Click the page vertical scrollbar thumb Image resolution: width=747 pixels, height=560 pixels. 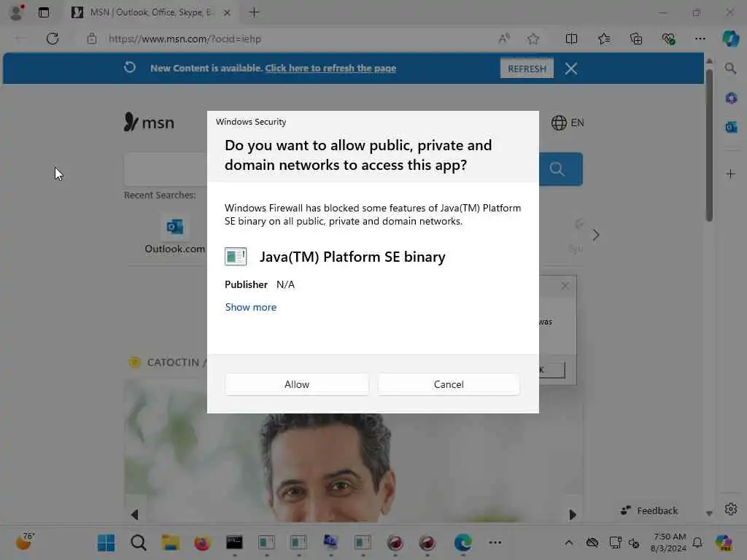click(x=709, y=145)
